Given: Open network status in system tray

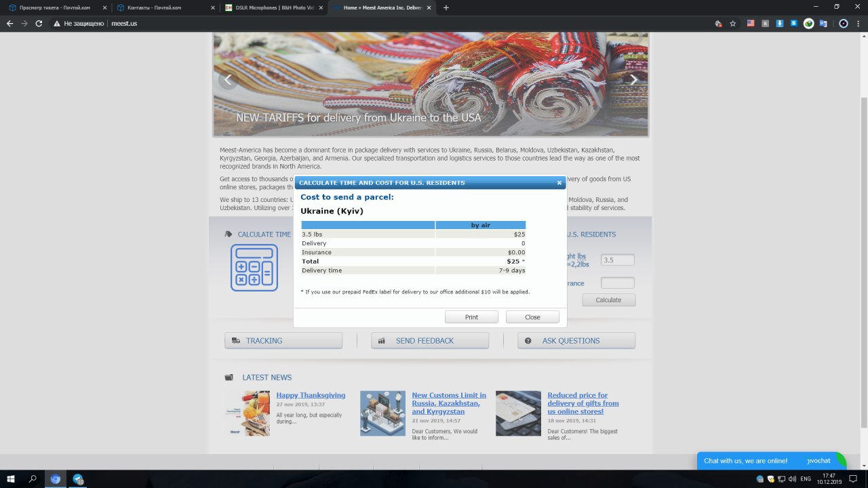Looking at the screenshot, I should [781, 479].
